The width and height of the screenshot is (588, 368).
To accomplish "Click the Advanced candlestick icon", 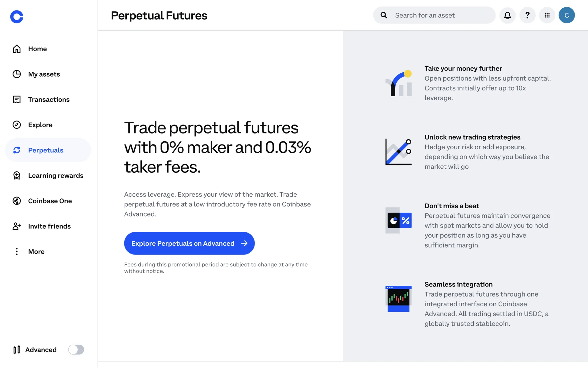I will [x=17, y=350].
